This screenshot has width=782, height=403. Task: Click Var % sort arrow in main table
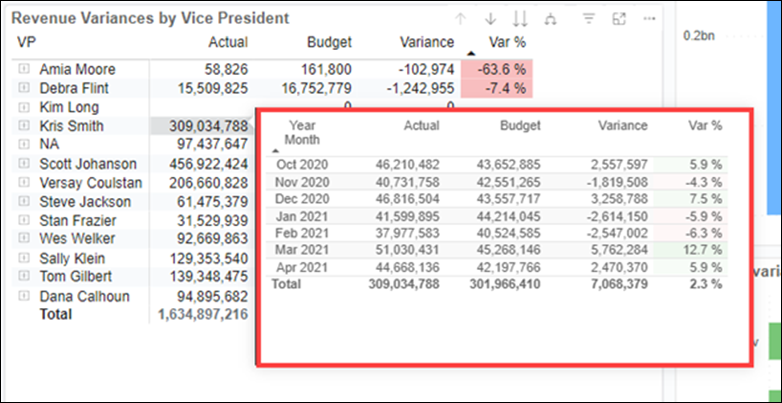pos(472,52)
